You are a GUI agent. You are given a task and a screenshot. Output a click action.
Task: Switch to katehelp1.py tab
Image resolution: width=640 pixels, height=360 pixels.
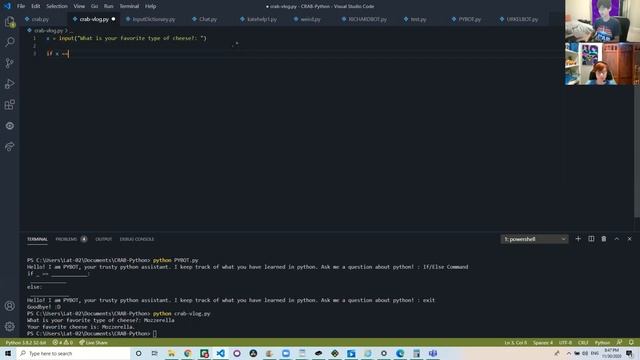[262, 19]
